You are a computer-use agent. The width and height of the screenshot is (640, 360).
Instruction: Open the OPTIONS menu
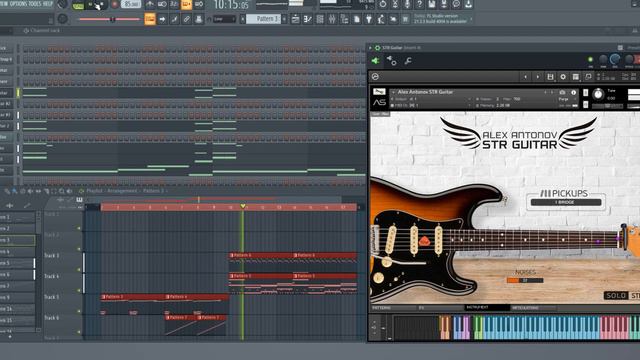[x=19, y=4]
